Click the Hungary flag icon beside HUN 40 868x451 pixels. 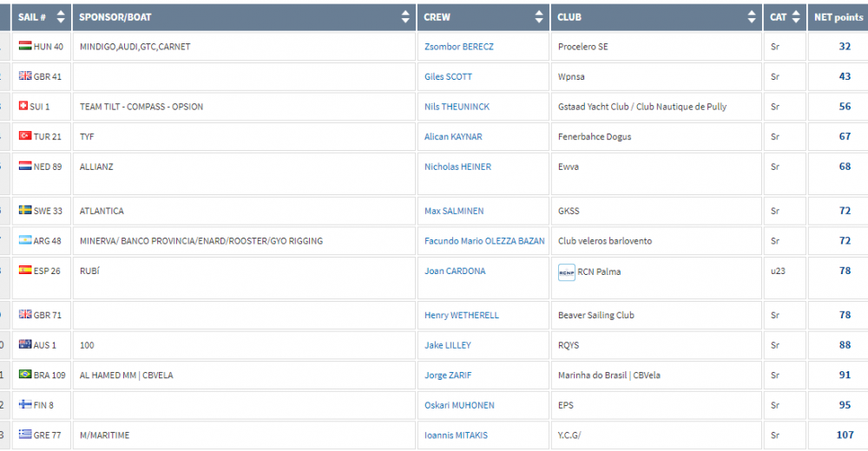(24, 47)
